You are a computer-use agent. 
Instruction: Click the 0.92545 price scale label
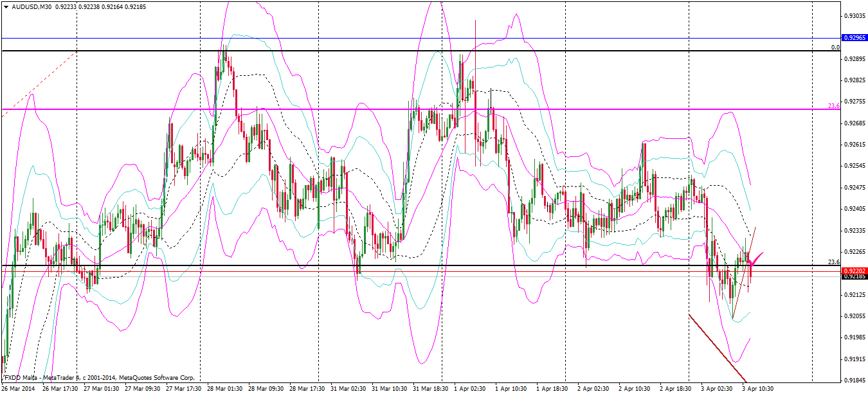click(x=854, y=166)
